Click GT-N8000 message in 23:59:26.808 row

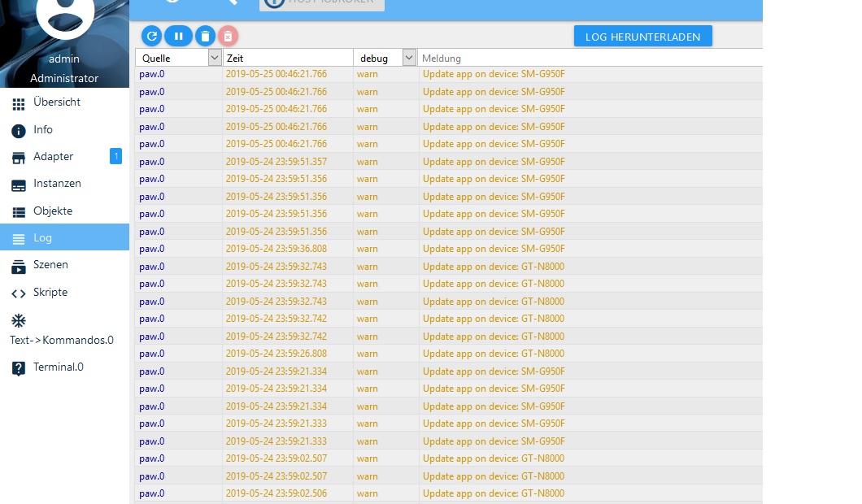(x=493, y=354)
